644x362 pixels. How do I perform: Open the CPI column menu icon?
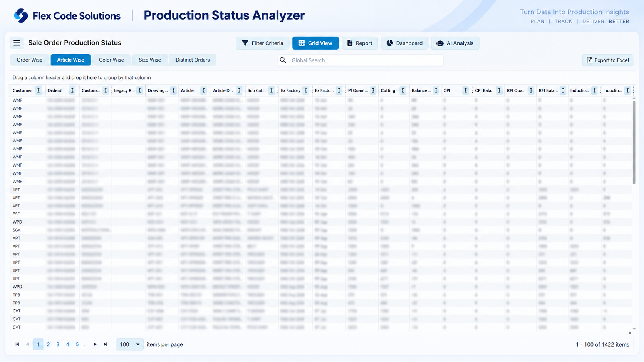point(465,90)
